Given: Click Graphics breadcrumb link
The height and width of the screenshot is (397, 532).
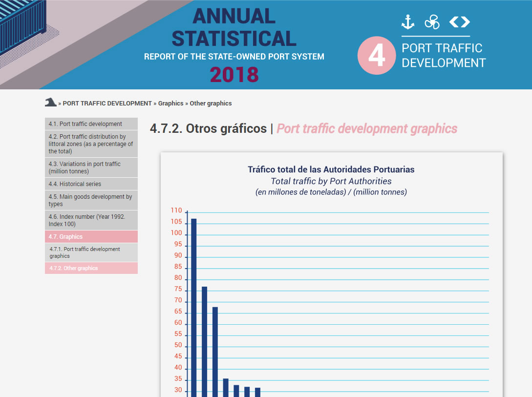Looking at the screenshot, I should pos(170,104).
